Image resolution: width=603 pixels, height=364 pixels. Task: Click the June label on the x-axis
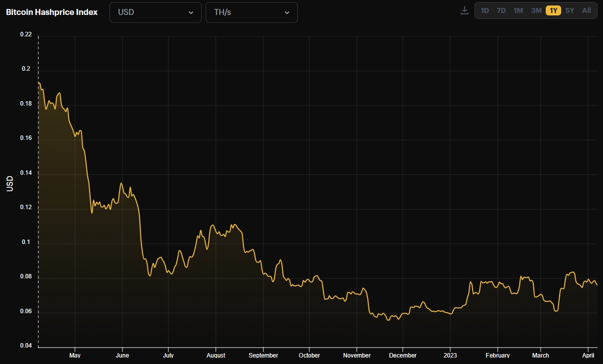point(122,355)
